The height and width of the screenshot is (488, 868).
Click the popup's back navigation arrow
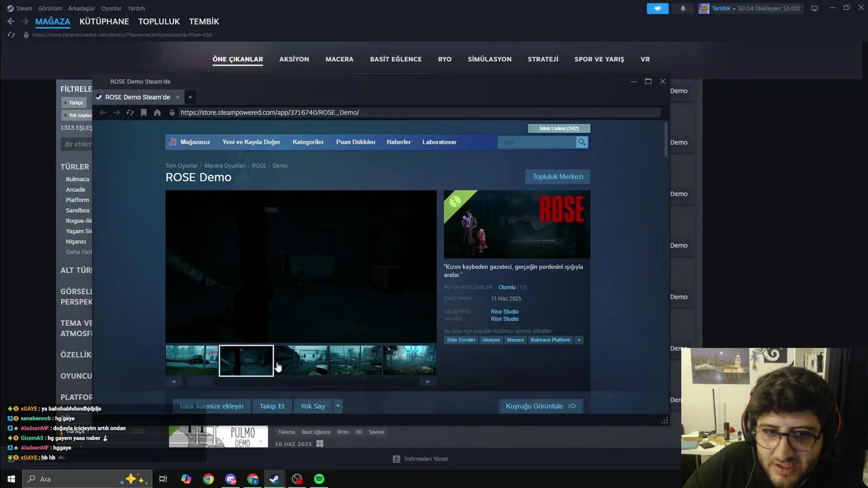[x=103, y=113]
